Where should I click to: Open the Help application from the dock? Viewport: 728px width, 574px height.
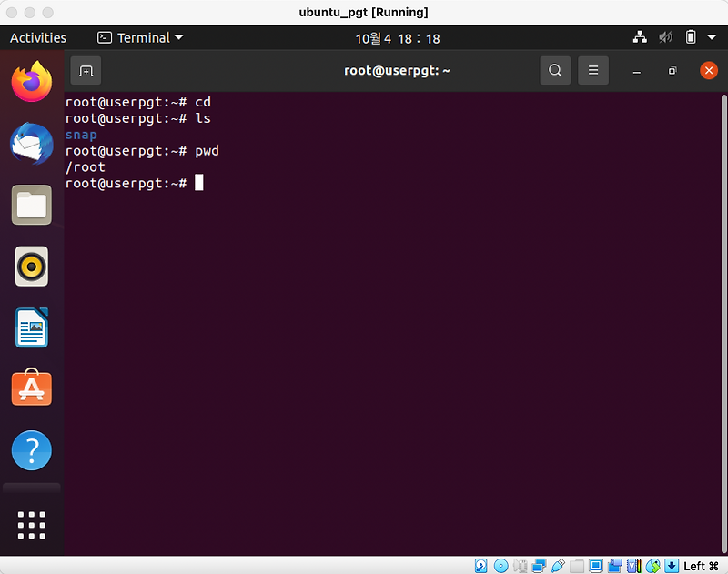31,449
